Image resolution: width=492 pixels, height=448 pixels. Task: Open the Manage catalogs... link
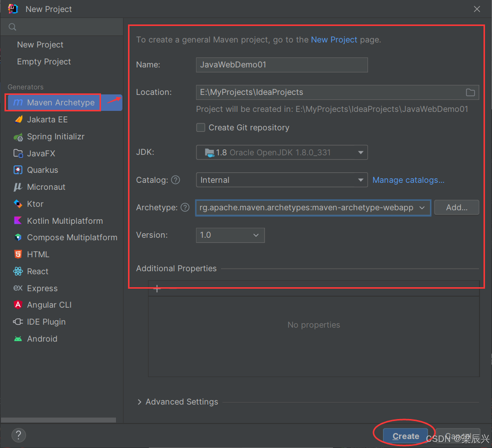(408, 180)
